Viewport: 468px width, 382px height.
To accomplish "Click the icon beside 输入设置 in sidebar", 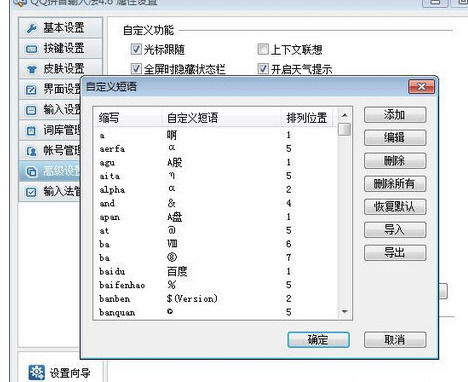I will pos(31,110).
